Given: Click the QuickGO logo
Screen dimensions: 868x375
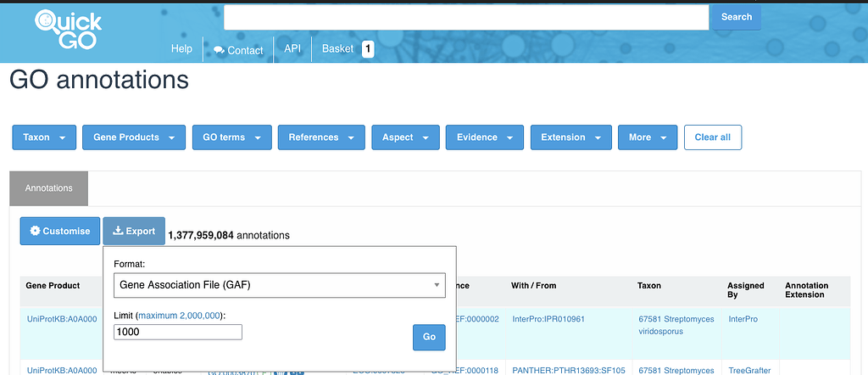Looking at the screenshot, I should [x=68, y=30].
